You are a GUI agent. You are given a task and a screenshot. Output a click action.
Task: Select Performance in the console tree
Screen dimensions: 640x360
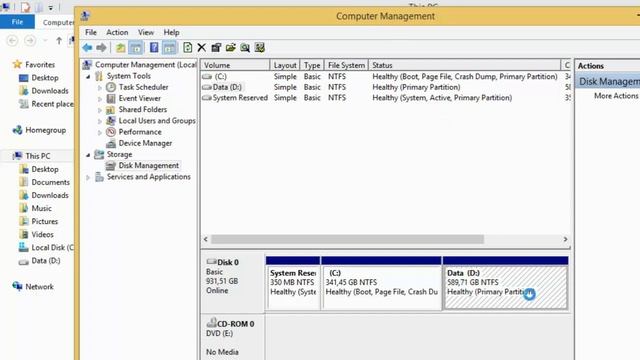coord(140,132)
